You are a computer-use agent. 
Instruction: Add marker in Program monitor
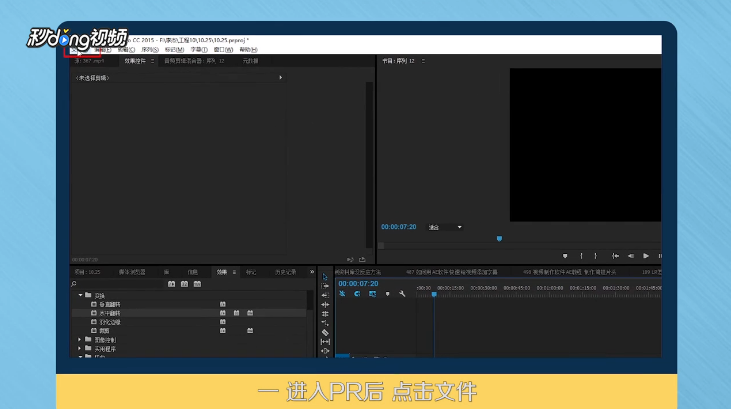click(x=565, y=256)
